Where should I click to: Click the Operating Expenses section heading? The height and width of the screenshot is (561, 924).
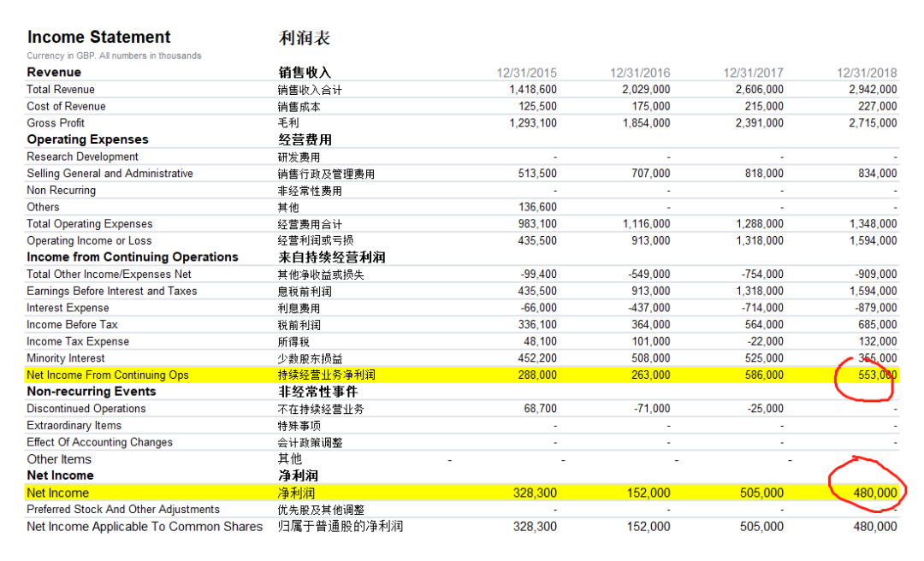[x=88, y=139]
